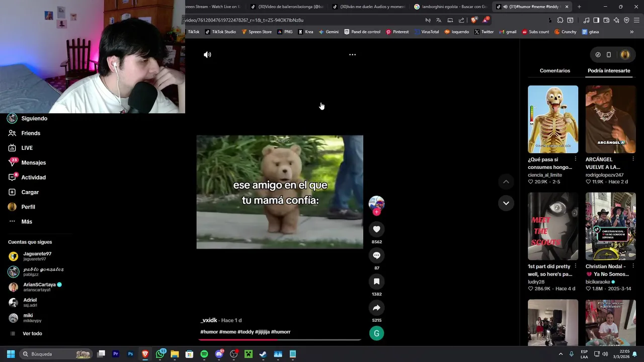Switch to the Iván me duele tab
This screenshot has height=362, width=644.
pos(369,7)
